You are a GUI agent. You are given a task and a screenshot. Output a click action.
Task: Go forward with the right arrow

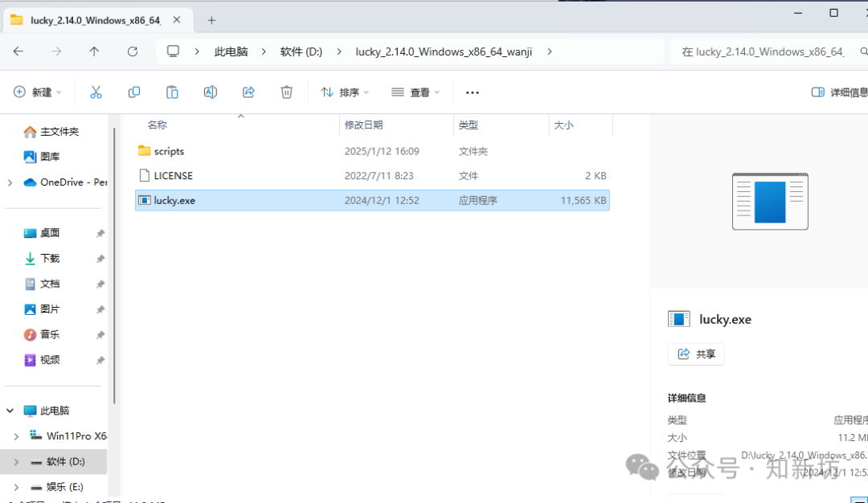coord(56,51)
